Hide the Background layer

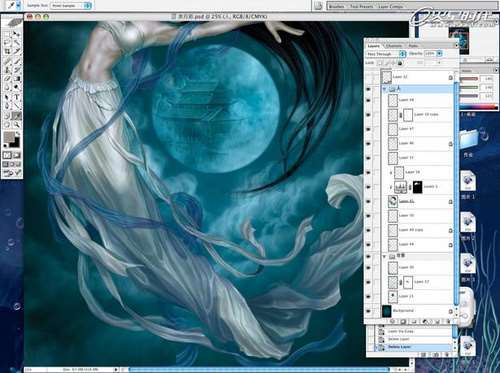coord(368,311)
